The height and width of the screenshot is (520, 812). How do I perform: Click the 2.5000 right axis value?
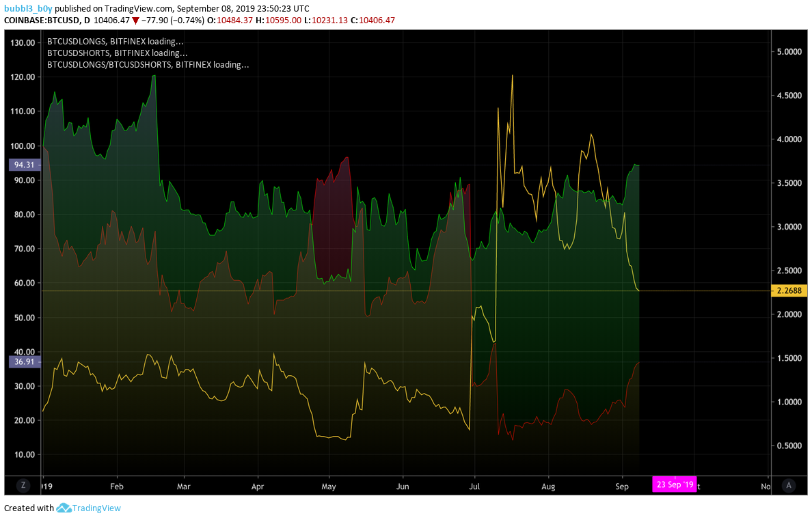point(789,271)
